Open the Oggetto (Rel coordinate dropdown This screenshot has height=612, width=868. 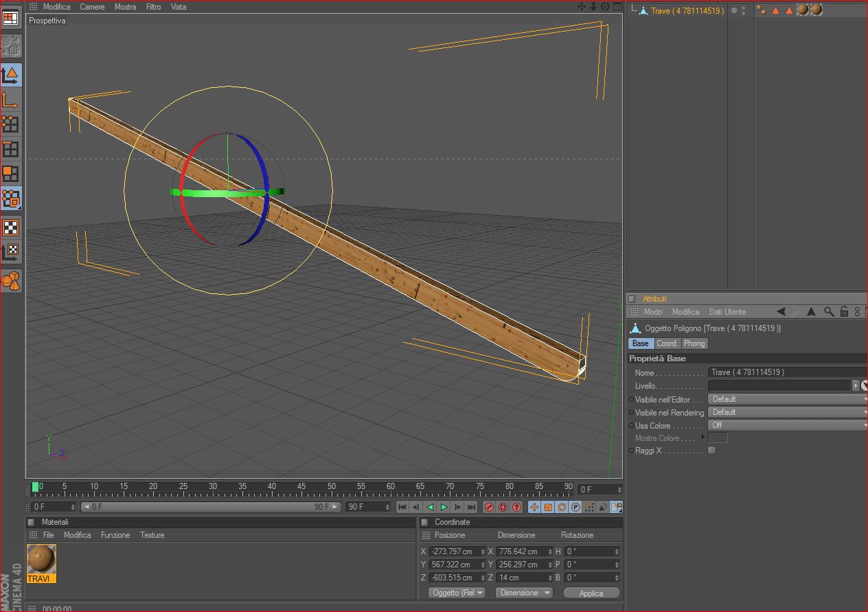[x=457, y=593]
